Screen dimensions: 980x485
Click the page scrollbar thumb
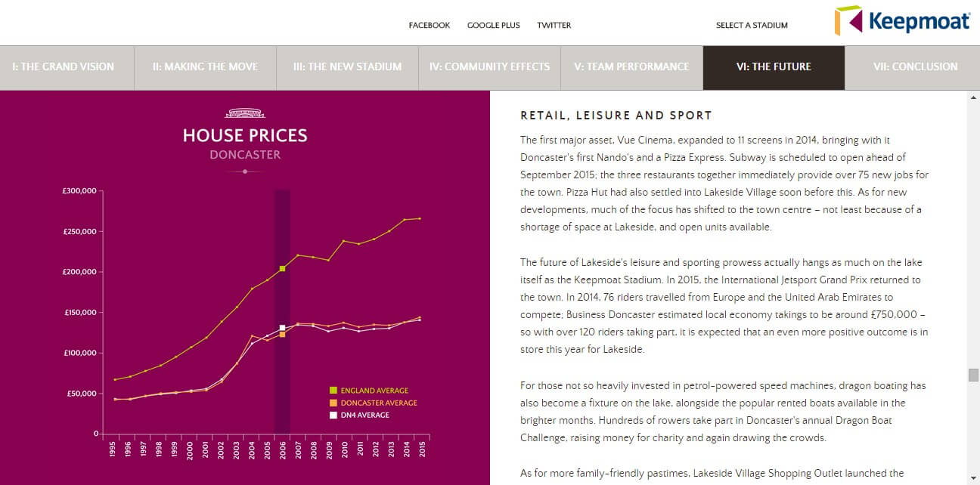click(973, 375)
